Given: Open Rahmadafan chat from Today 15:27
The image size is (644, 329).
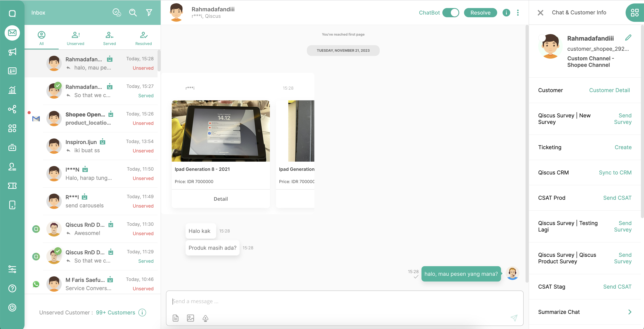Looking at the screenshot, I should pos(91,91).
